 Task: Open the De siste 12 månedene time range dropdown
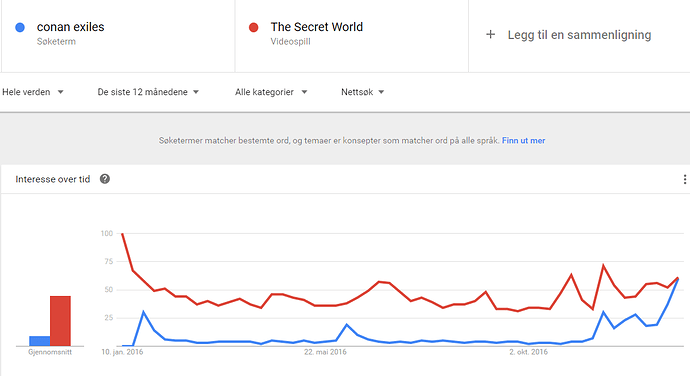pyautogui.click(x=148, y=92)
